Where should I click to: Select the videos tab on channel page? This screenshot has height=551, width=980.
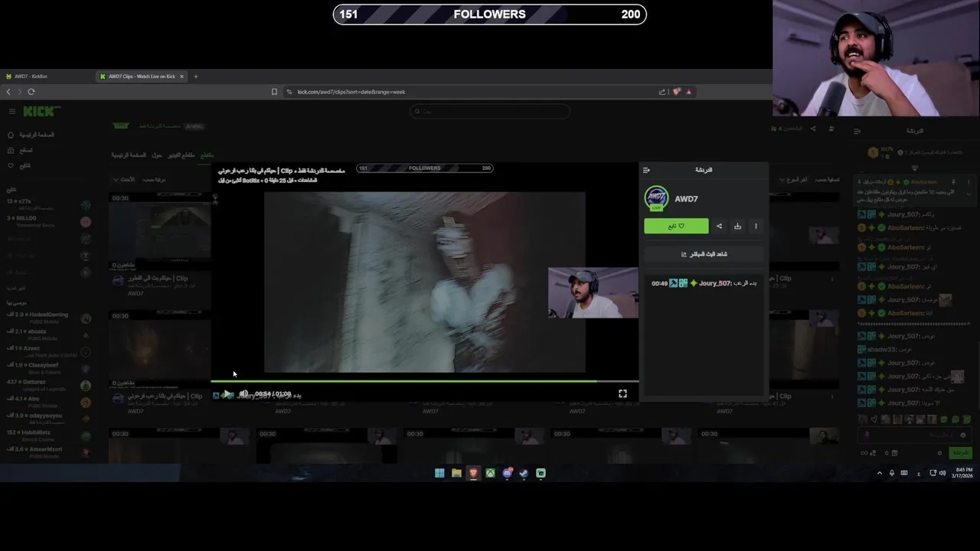tap(181, 155)
